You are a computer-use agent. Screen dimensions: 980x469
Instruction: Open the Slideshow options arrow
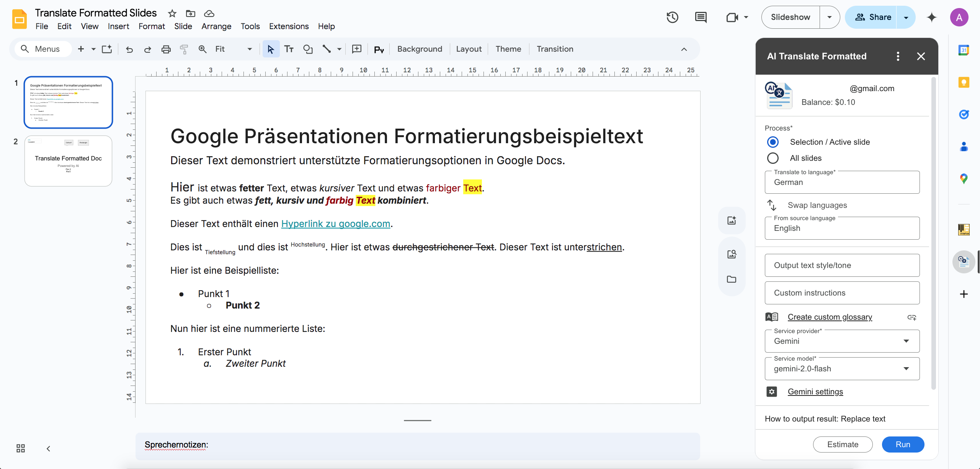point(830,17)
